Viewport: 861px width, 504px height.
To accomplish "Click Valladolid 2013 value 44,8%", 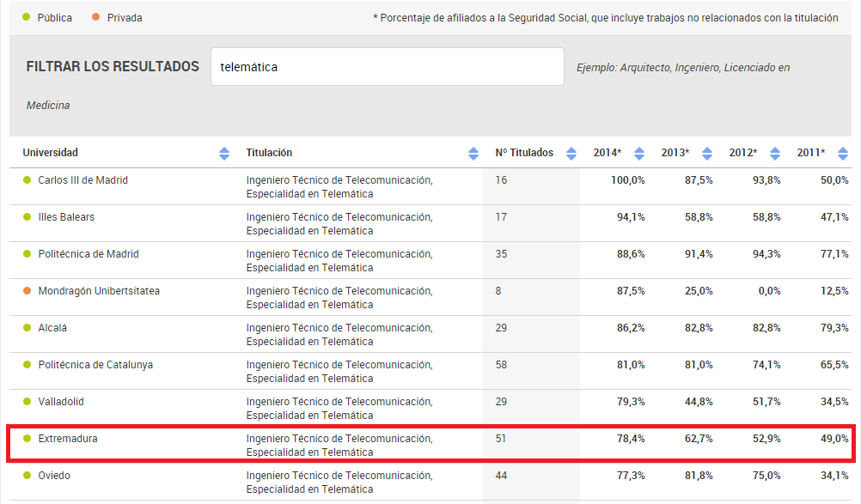I will point(699,402).
